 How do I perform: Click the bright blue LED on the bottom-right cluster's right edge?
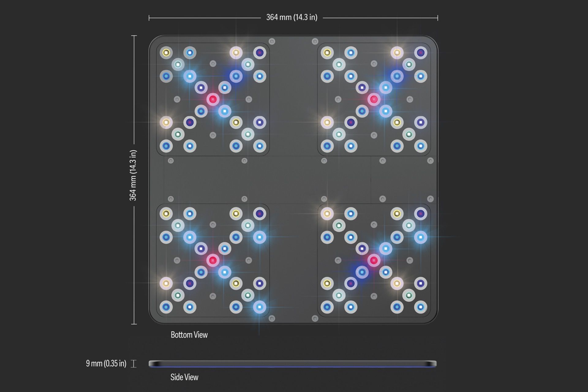(420, 237)
